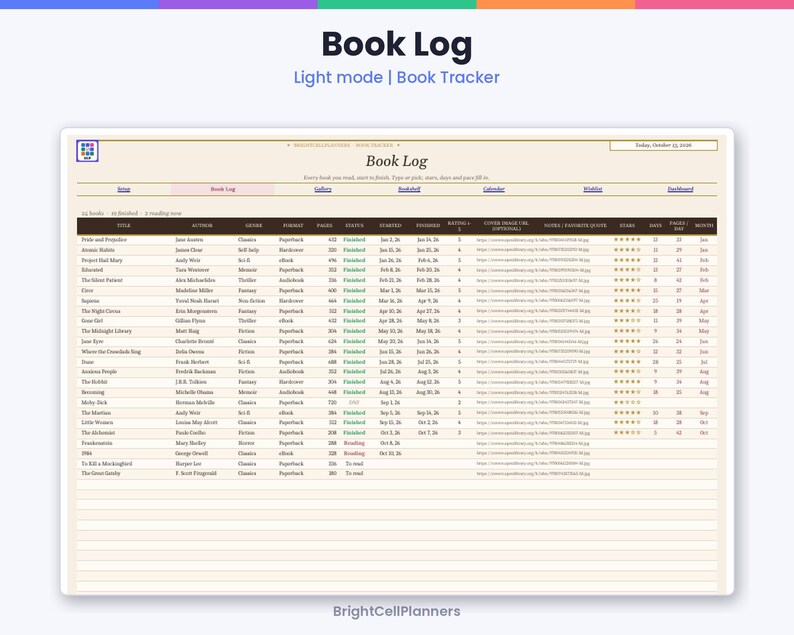This screenshot has width=794, height=635.
Task: Click 'The Silent Patient' title cell
Action: pos(102,280)
